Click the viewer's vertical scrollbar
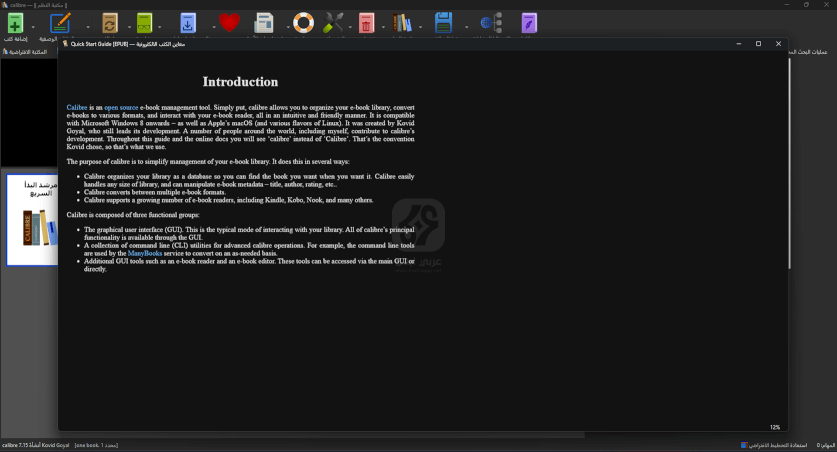 coord(789,160)
